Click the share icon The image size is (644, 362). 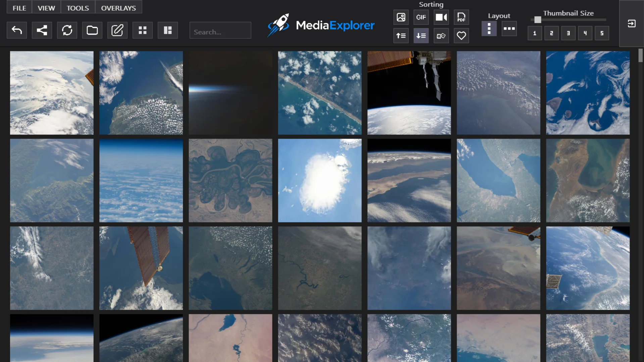click(x=42, y=31)
